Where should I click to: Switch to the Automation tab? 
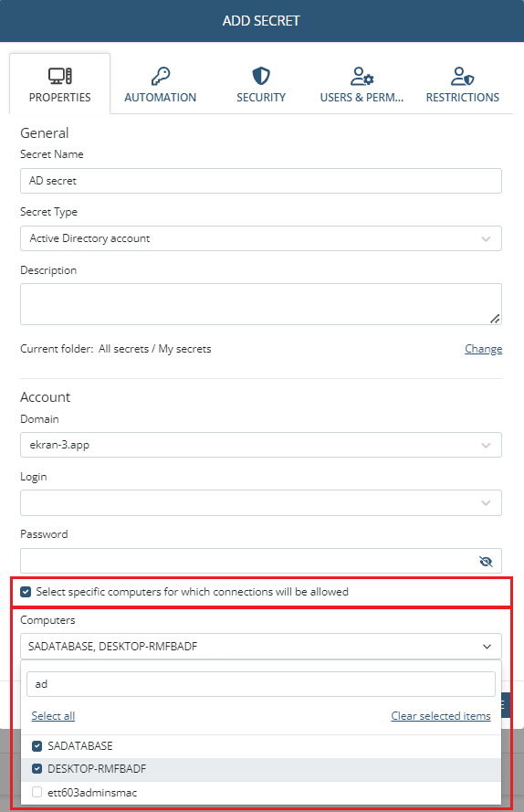pyautogui.click(x=161, y=84)
